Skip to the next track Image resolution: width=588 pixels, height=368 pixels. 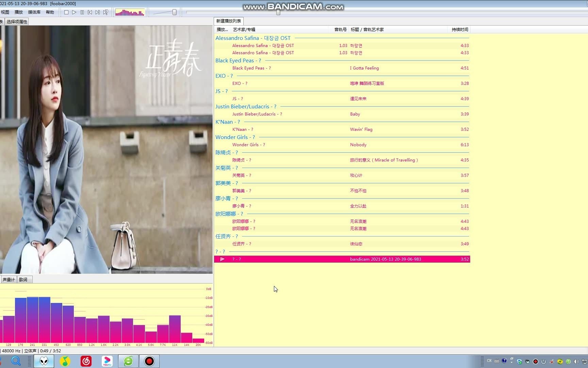[x=98, y=12]
